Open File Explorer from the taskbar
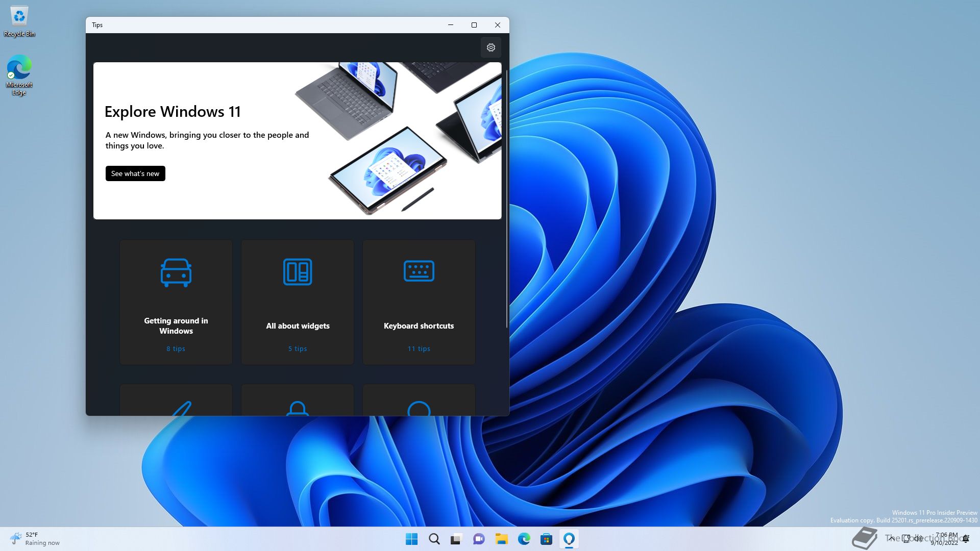980x551 pixels. click(501, 539)
